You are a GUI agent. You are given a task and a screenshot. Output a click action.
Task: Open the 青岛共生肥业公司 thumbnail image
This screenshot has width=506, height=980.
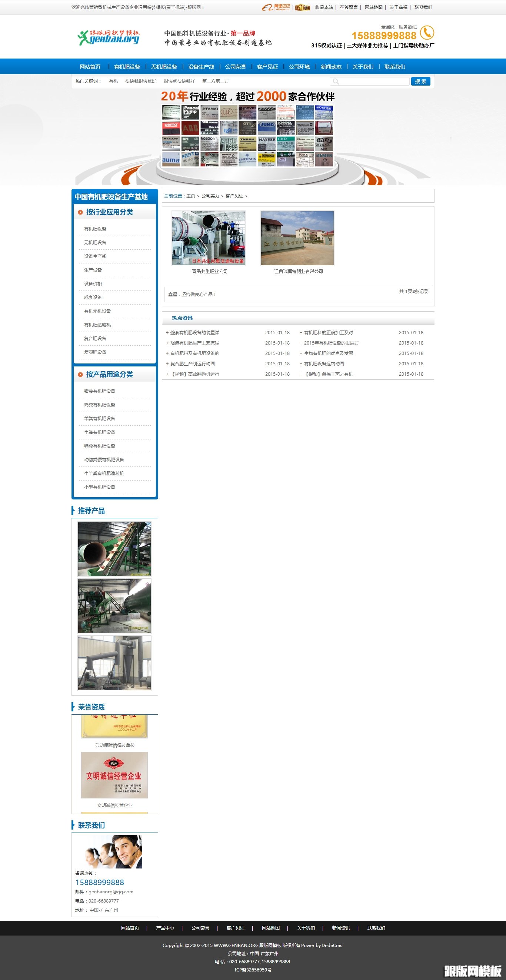pyautogui.click(x=209, y=238)
